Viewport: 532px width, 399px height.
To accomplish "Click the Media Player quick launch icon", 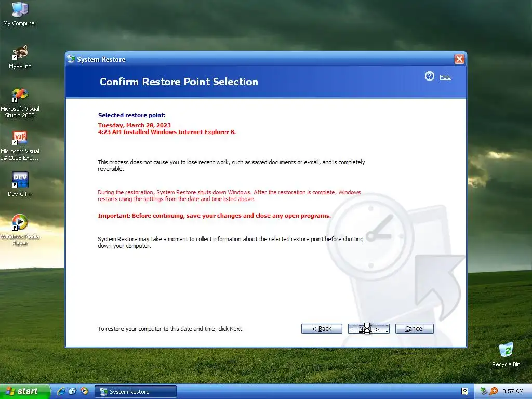I will [x=84, y=391].
